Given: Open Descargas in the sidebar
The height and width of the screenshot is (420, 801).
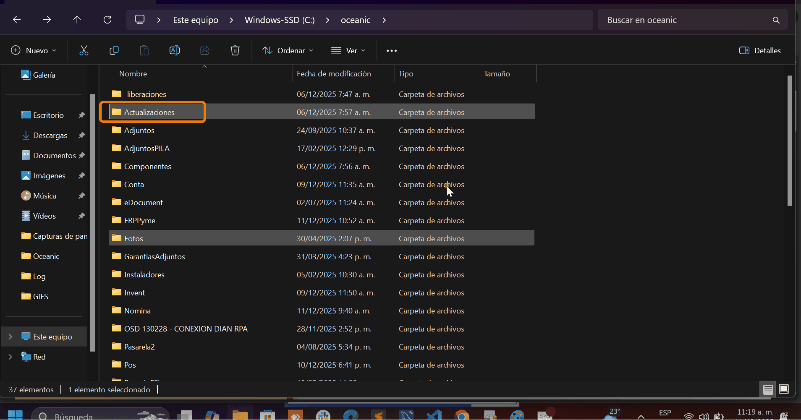Looking at the screenshot, I should pos(50,135).
